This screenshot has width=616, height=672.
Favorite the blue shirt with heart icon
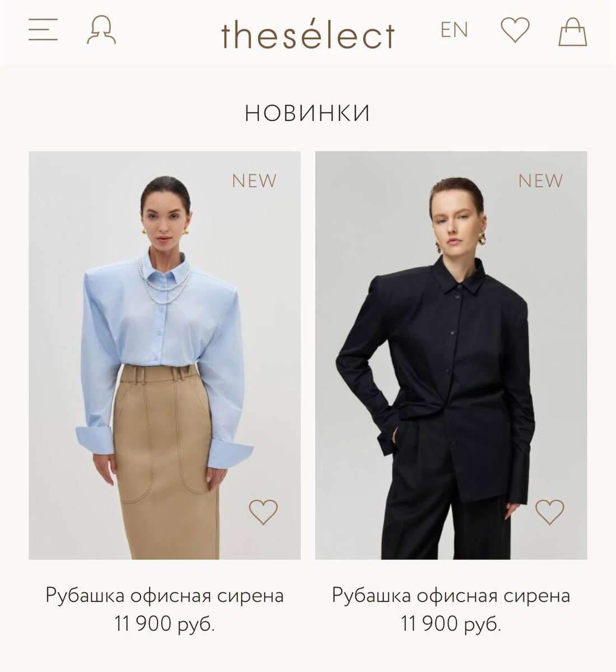pyautogui.click(x=263, y=511)
